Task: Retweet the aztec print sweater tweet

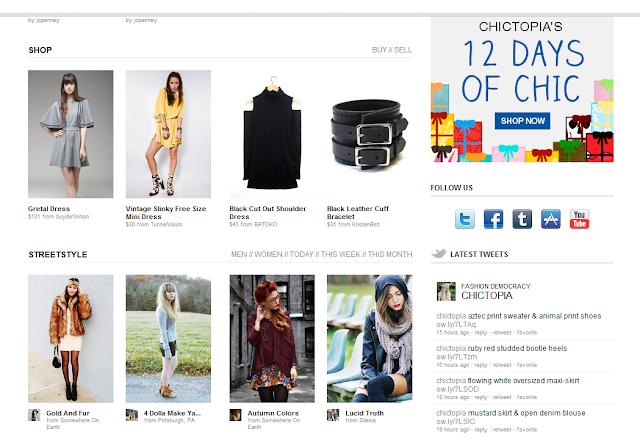Action: coord(502,333)
